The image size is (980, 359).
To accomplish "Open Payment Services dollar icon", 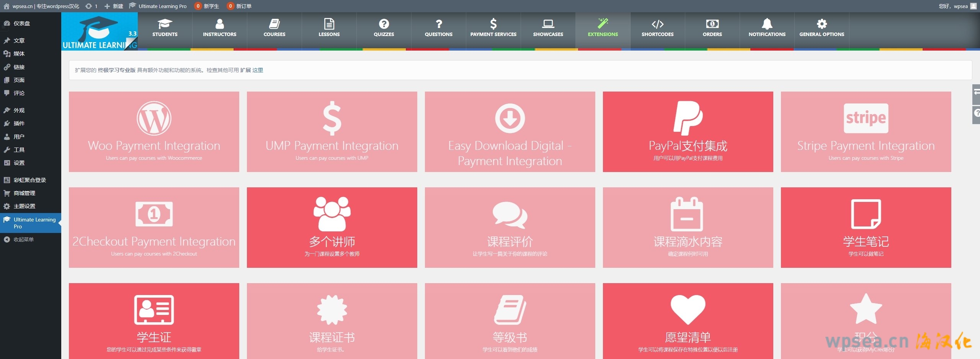I will (493, 24).
